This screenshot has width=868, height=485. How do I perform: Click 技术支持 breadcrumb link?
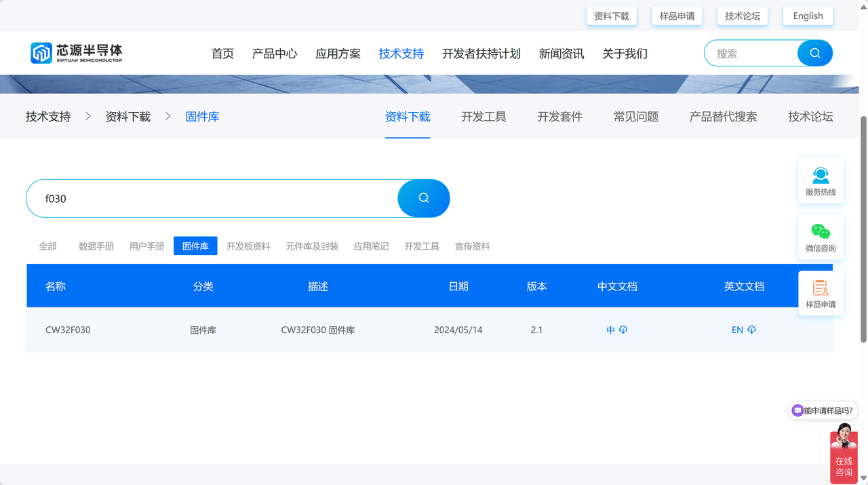point(48,117)
